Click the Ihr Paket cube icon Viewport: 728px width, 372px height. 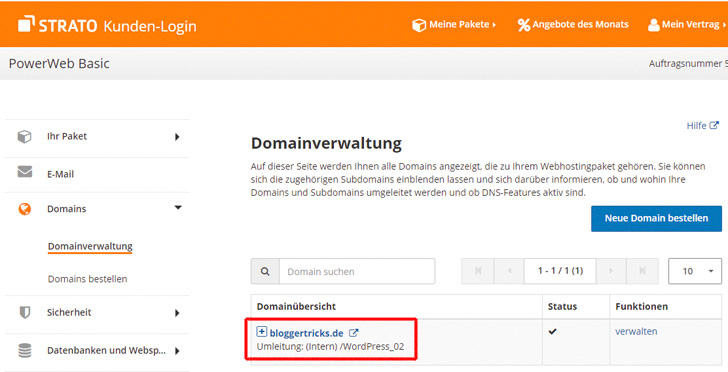click(24, 137)
